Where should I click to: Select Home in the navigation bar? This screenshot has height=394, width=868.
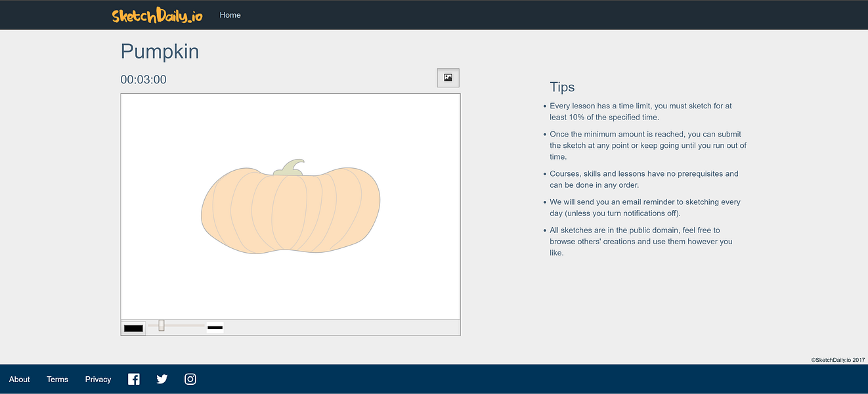click(x=230, y=14)
